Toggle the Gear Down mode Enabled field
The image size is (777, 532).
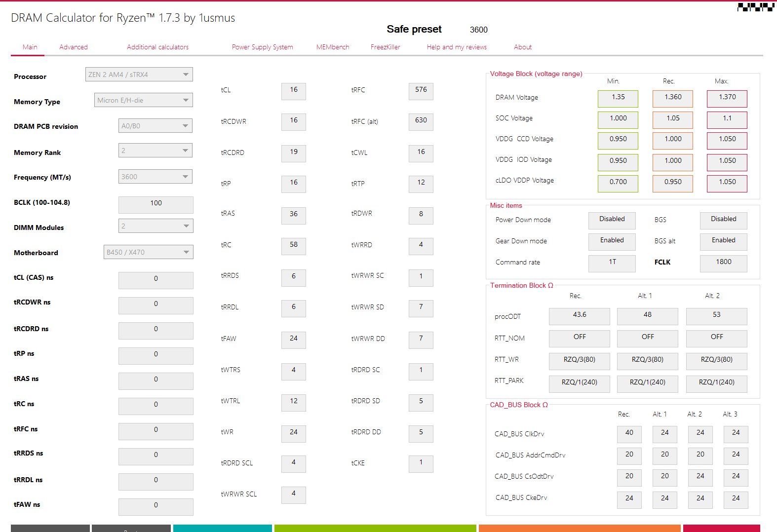point(612,241)
